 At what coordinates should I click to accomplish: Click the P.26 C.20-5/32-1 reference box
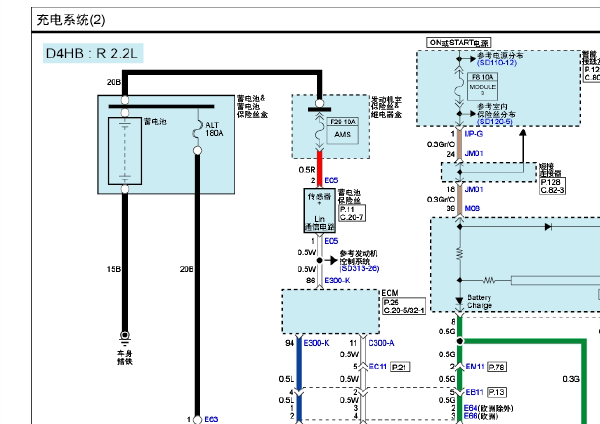[404, 306]
